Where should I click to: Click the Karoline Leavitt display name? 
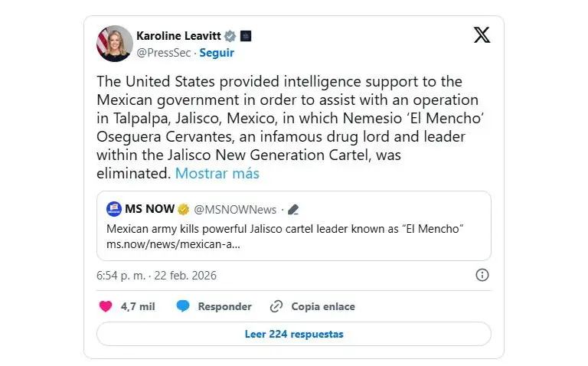(178, 35)
